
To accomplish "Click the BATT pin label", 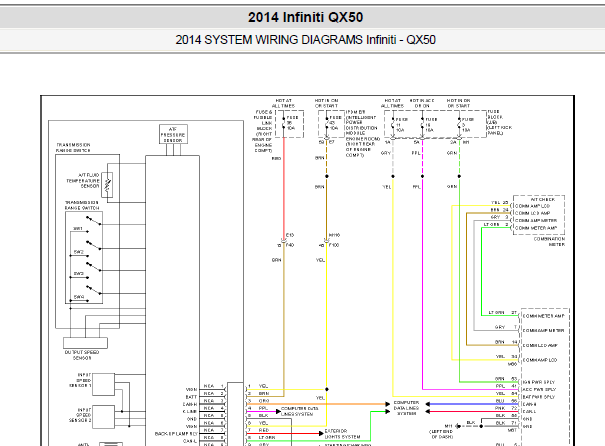I will click(191, 397).
